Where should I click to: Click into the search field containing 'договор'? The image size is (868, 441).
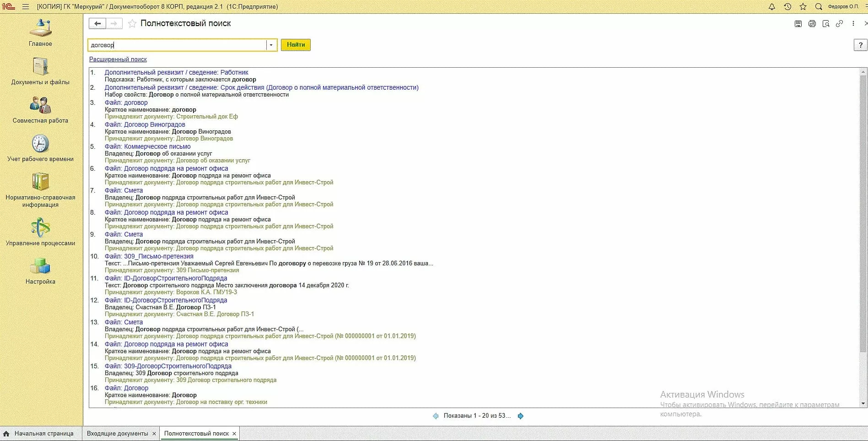click(x=177, y=45)
